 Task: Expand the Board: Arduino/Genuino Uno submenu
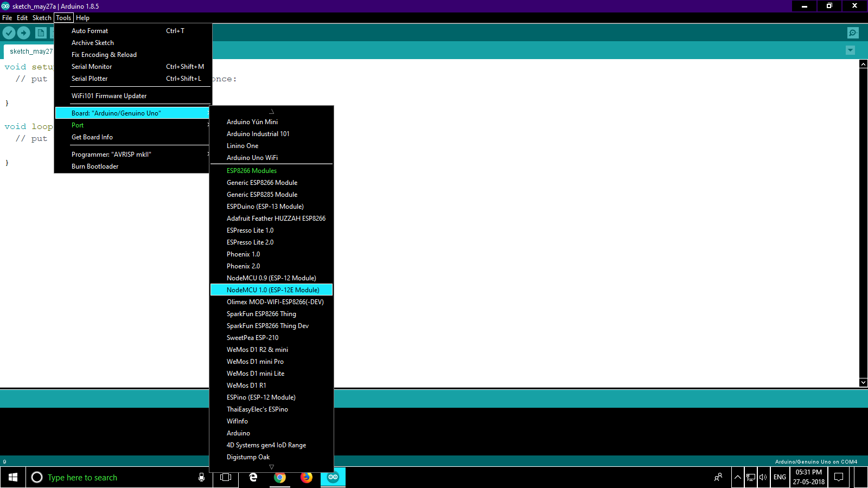click(133, 113)
